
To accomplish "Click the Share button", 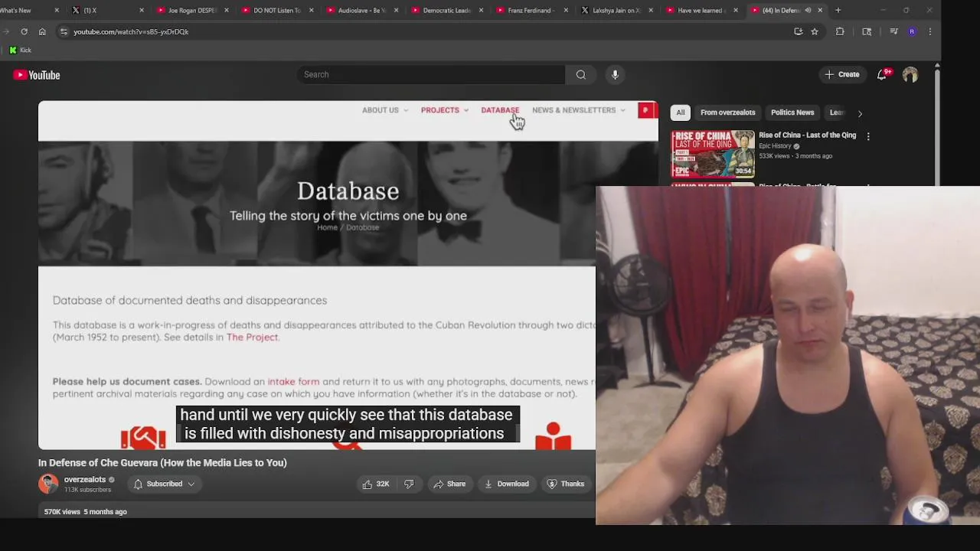I will (x=449, y=484).
